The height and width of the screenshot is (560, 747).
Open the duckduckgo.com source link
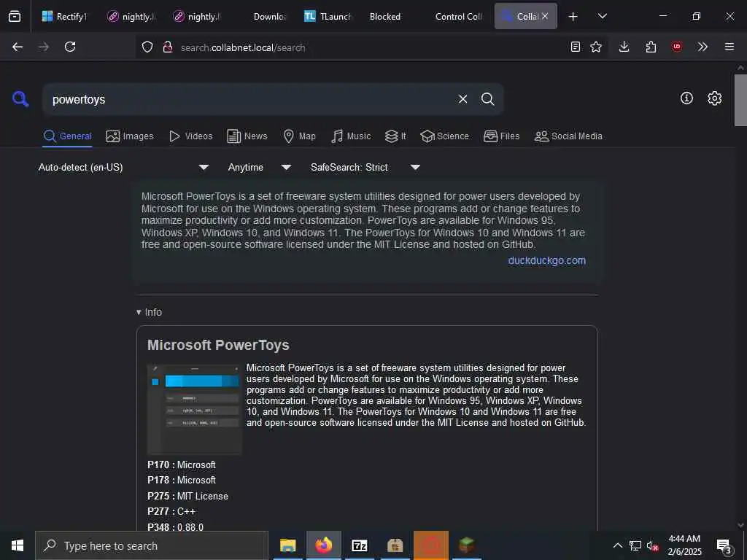546,260
